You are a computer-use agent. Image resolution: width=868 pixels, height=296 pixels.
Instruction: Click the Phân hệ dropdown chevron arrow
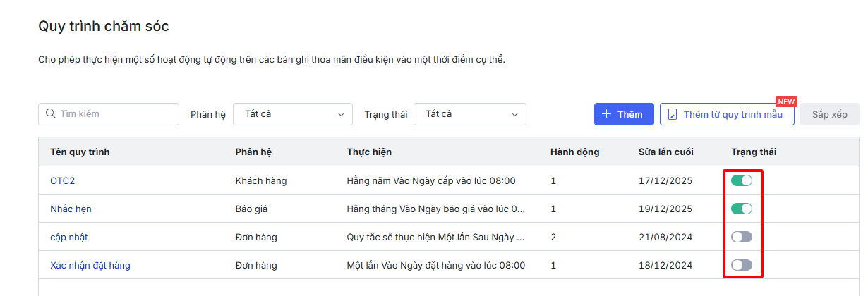(x=342, y=114)
